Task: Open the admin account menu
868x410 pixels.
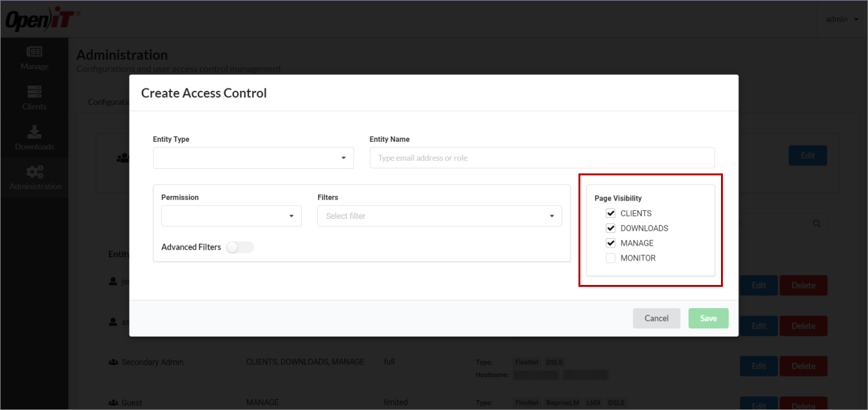Action: [840, 19]
